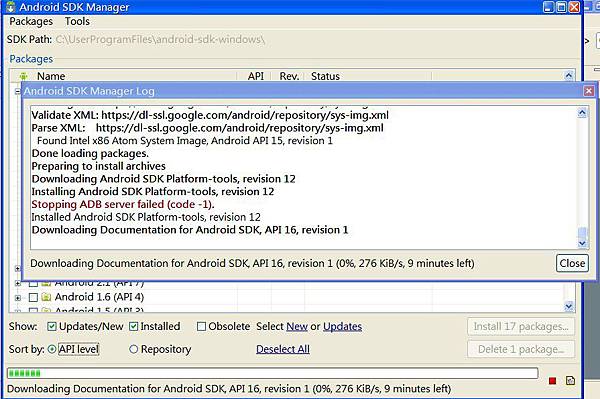Screen dimensions: 600x399
Task: Click 'Installing Android SDK Platform-tools, revision 12' line
Action: [x=153, y=192]
